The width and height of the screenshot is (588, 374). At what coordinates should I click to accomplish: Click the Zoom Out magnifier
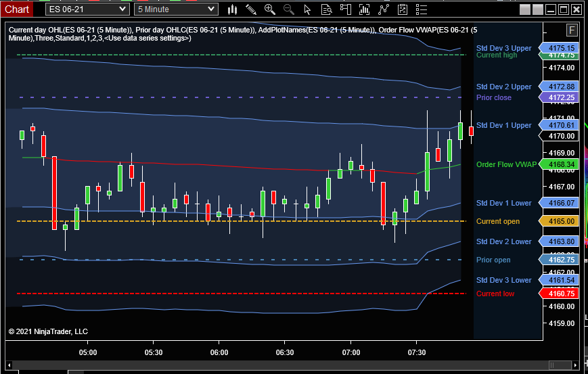click(288, 9)
